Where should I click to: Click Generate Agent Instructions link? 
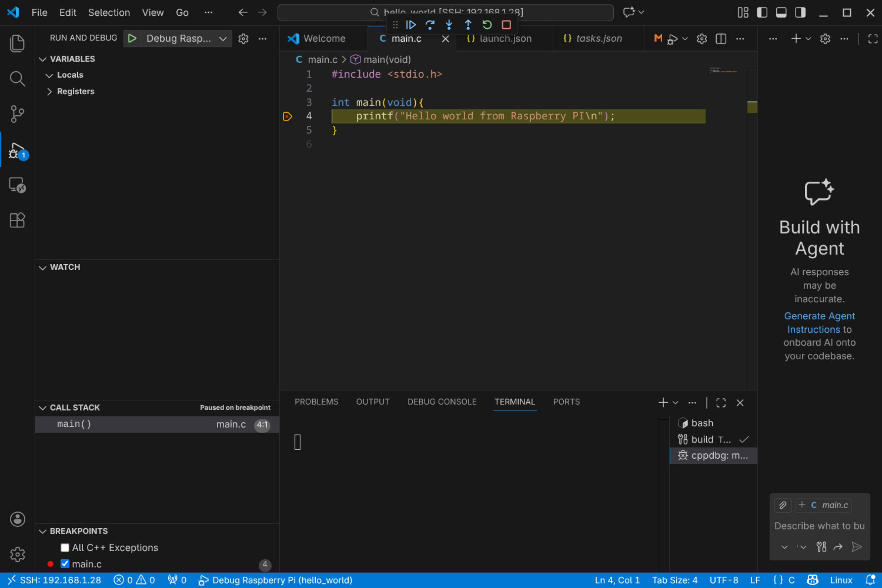tap(819, 323)
